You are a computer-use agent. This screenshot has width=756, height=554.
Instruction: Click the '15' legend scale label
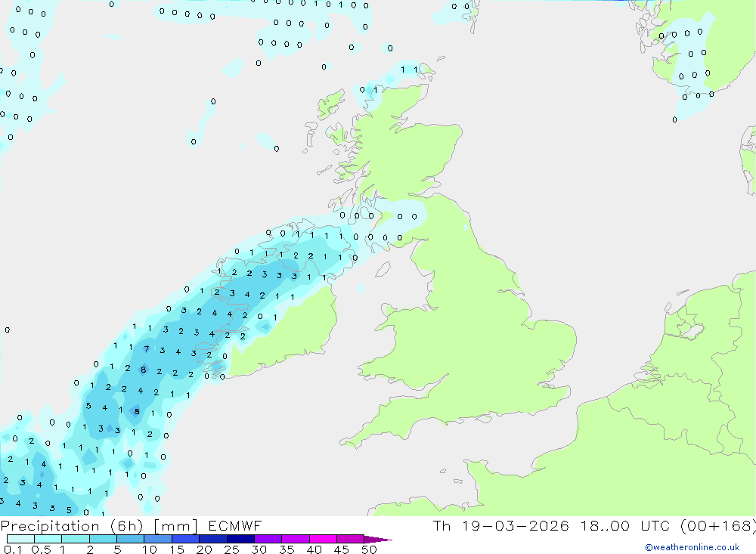[x=177, y=549]
